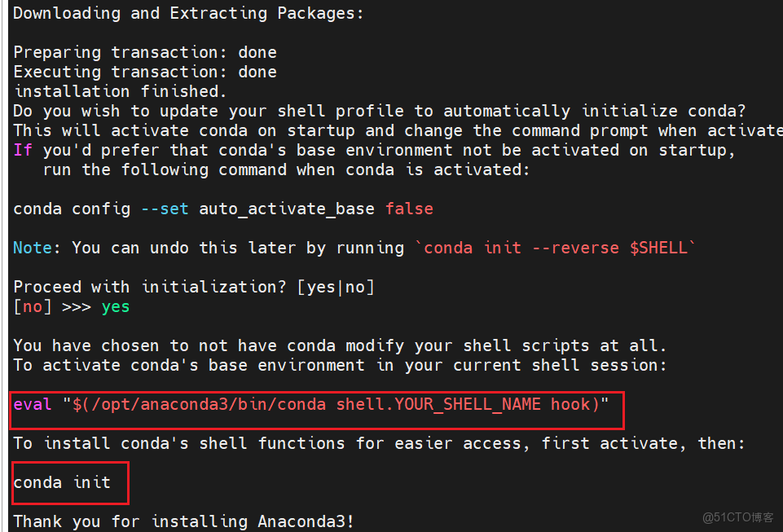Click the "[no]" default prompt option
783x532 pixels.
tap(29, 306)
